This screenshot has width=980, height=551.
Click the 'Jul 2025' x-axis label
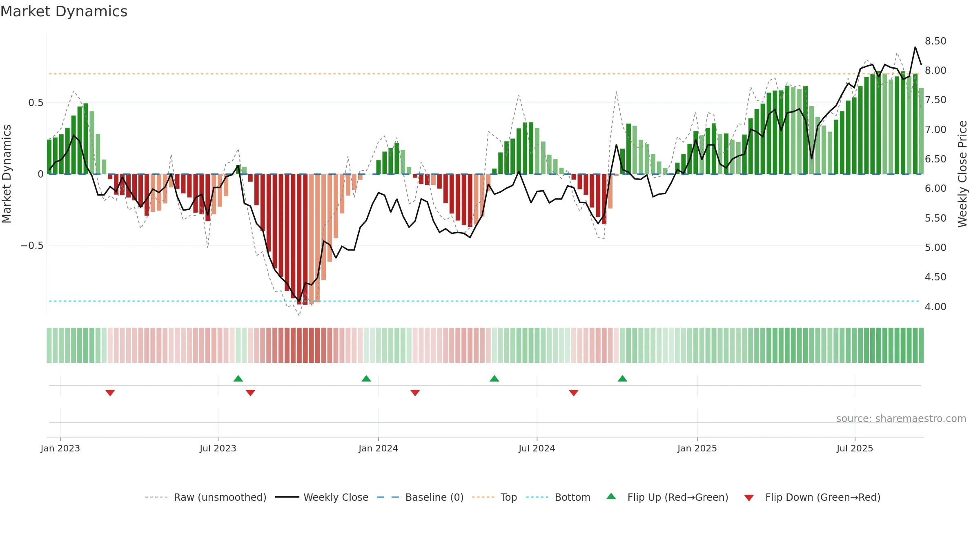855,448
